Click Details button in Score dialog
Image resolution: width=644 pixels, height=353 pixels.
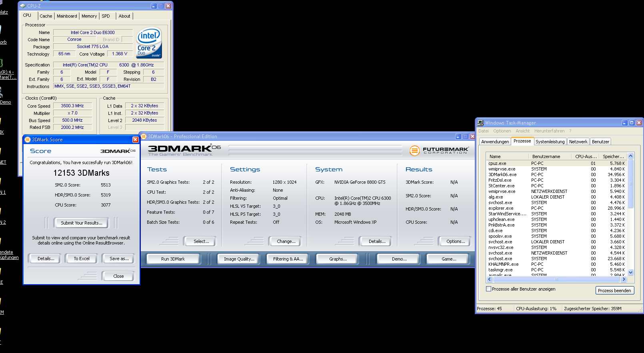[x=46, y=259]
